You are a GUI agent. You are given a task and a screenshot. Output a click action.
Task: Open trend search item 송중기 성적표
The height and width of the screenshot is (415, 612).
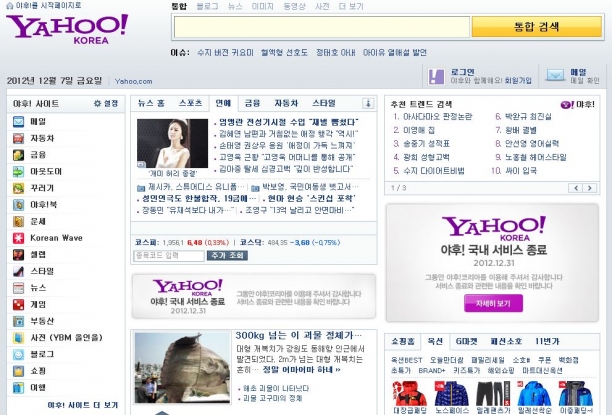tap(426, 144)
